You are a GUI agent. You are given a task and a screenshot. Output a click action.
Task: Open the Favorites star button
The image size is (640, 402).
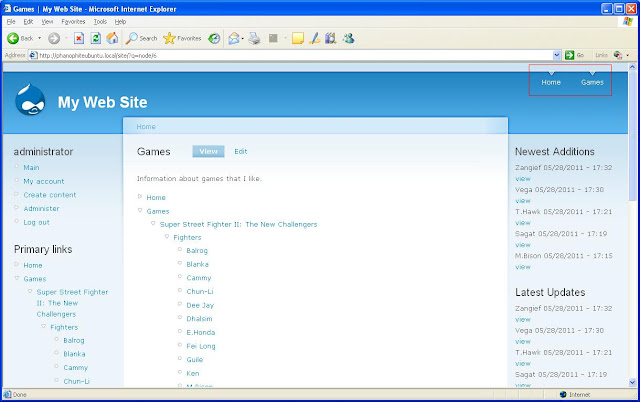tap(182, 38)
